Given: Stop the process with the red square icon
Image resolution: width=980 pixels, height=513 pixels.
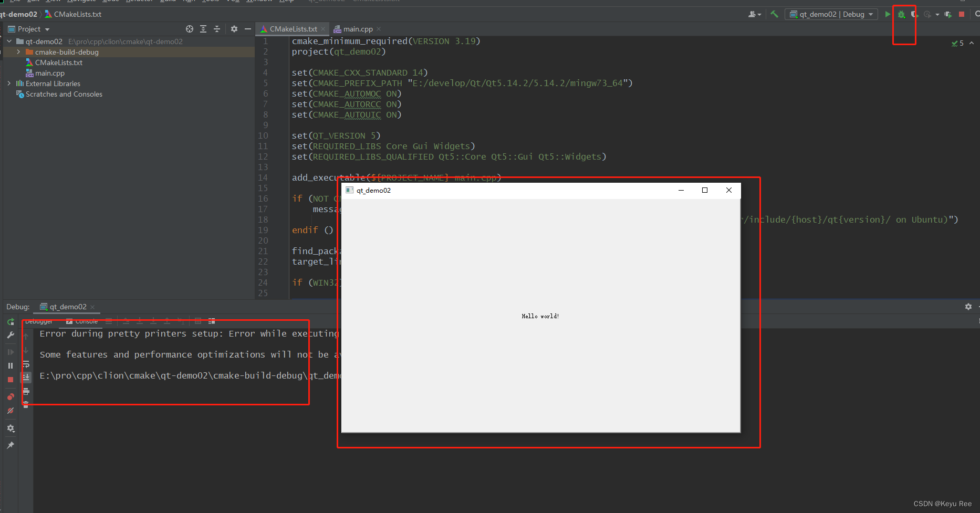Looking at the screenshot, I should pyautogui.click(x=962, y=14).
